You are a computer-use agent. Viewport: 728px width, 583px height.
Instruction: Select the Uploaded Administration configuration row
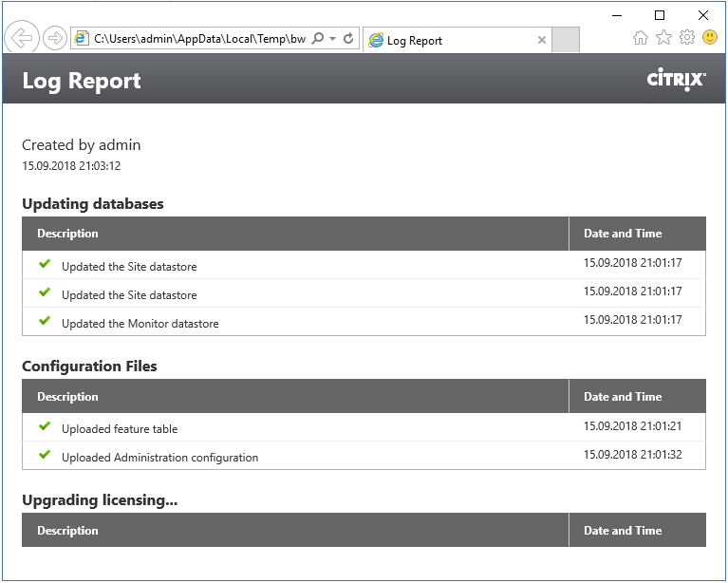pyautogui.click(x=159, y=457)
